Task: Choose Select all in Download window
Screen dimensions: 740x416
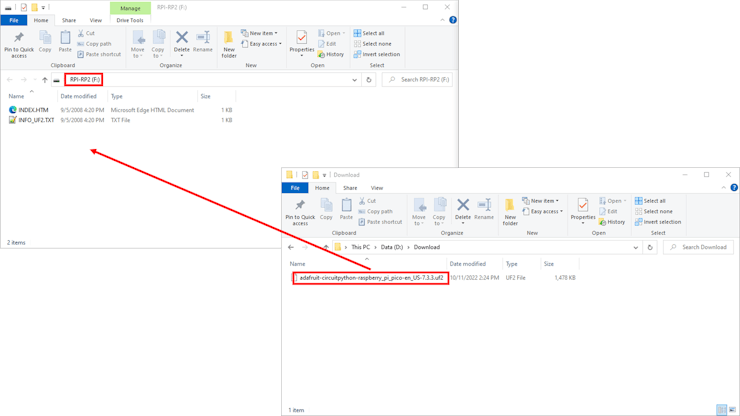Action: pos(650,201)
